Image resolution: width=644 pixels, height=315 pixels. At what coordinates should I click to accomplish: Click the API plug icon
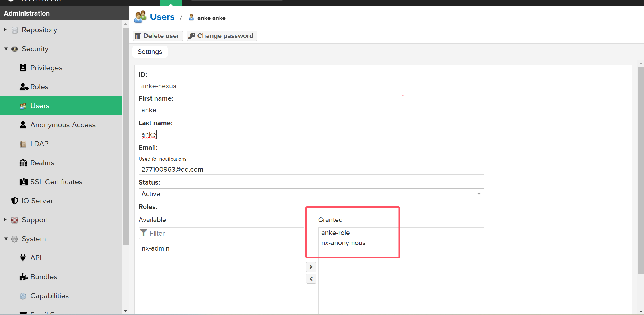[x=23, y=258]
